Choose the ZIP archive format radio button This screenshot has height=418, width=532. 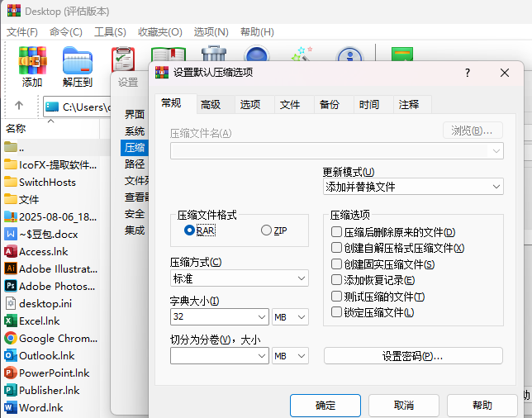[x=266, y=230]
